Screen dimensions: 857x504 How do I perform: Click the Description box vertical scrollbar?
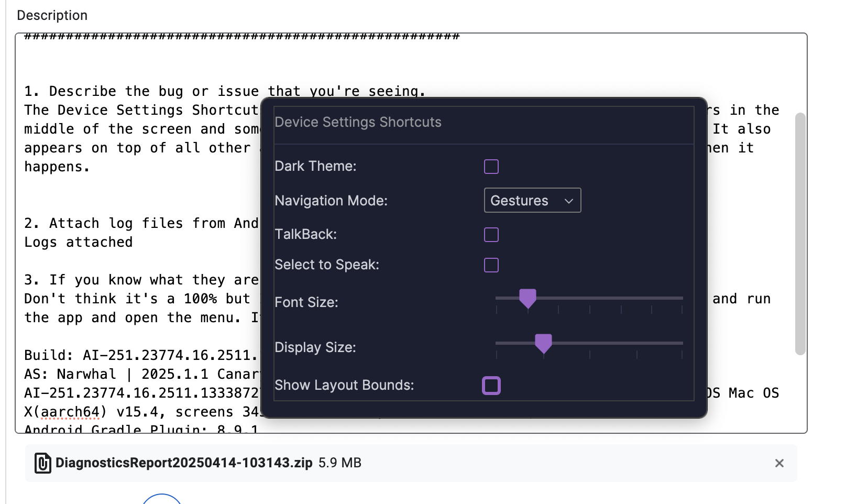pos(799,234)
